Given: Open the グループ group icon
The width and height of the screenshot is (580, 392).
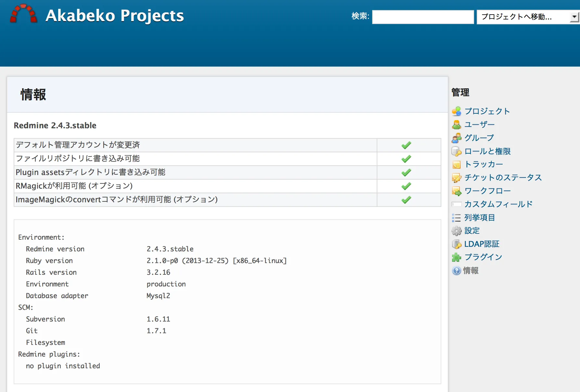Looking at the screenshot, I should (x=457, y=138).
